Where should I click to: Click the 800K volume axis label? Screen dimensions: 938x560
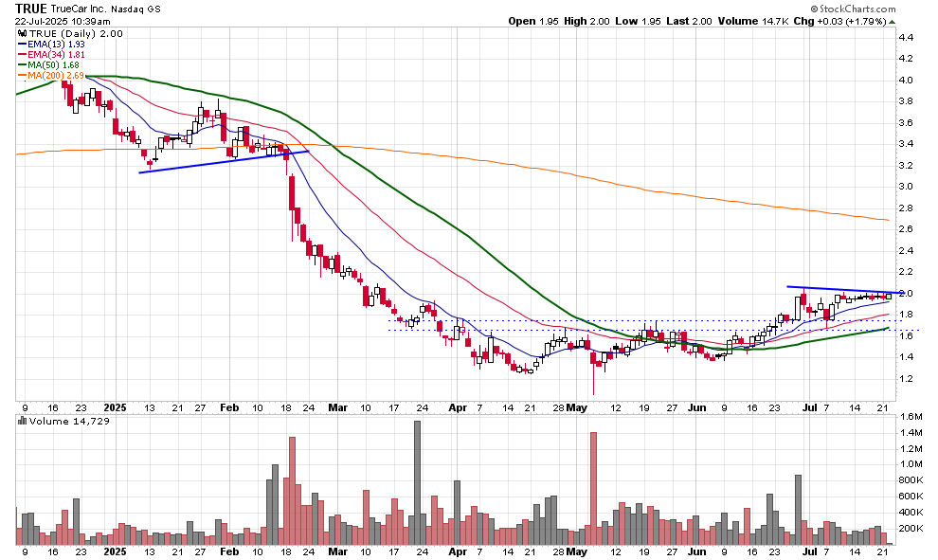click(910, 479)
